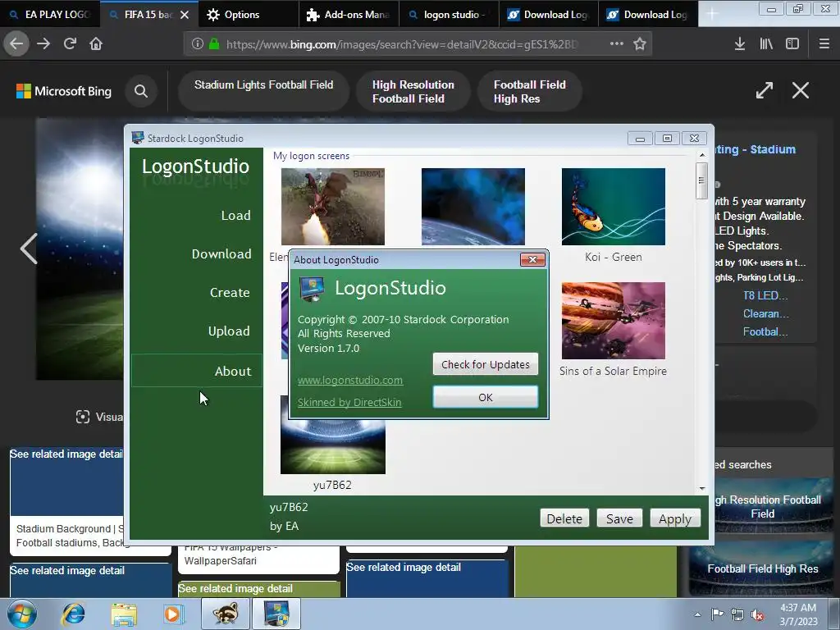The image size is (840, 630).
Task: Select the yu7B62 stadium thumbnail
Action: click(x=333, y=447)
